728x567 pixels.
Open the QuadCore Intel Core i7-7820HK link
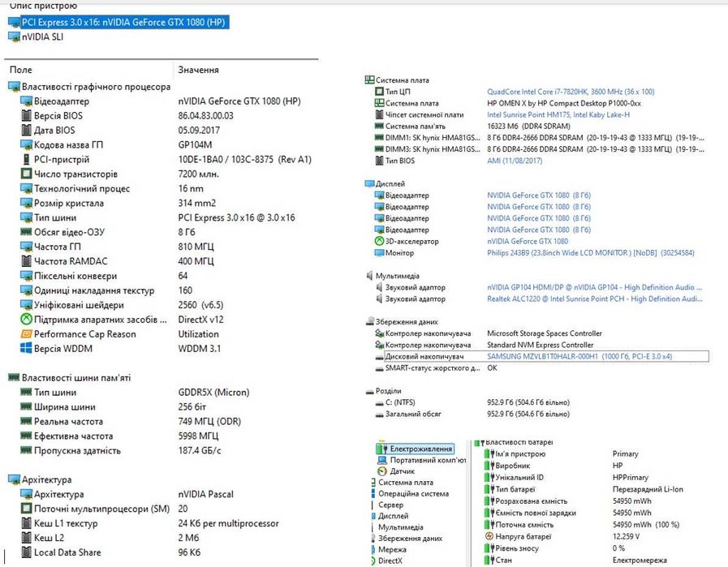click(571, 92)
